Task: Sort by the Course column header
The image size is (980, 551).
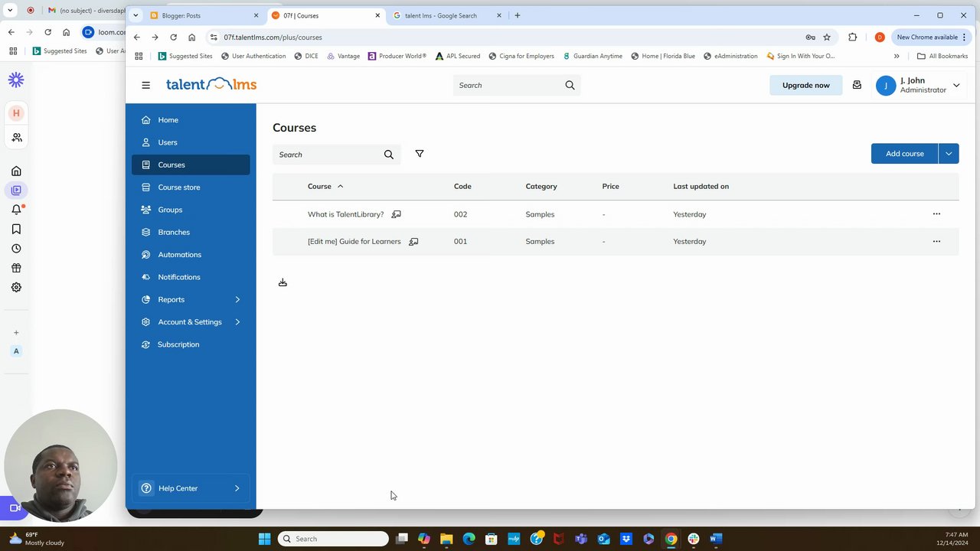Action: pyautogui.click(x=325, y=186)
